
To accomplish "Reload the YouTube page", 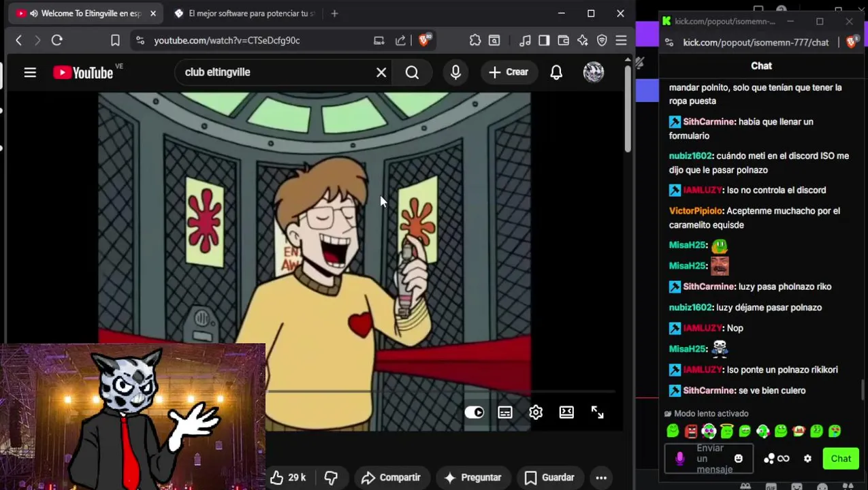I will pyautogui.click(x=57, y=41).
